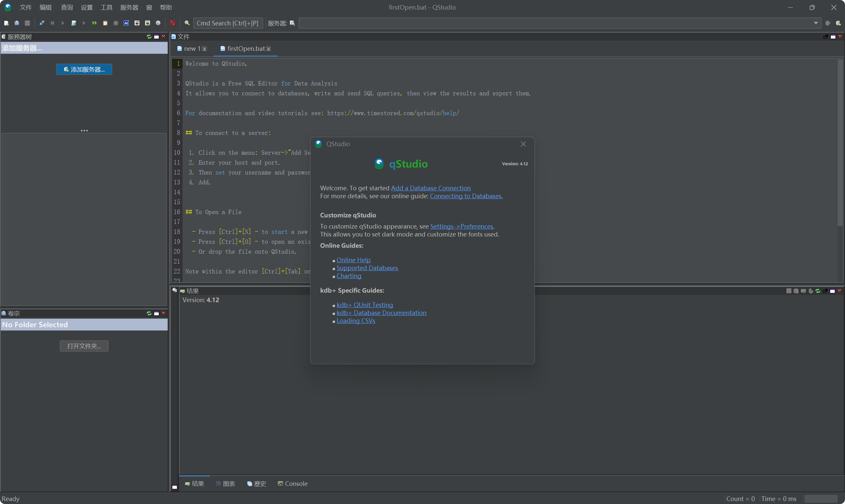Viewport: 845px width, 504px height.
Task: Click the magnifier search icon on toolbar
Action: (187, 23)
